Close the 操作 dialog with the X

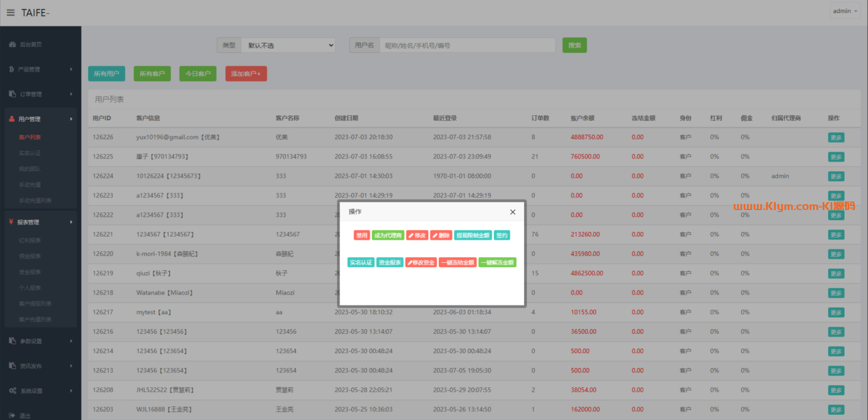512,212
